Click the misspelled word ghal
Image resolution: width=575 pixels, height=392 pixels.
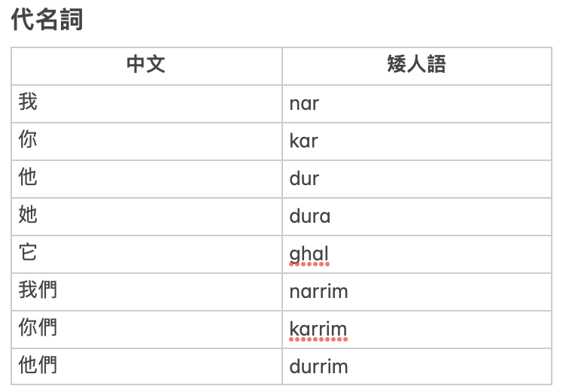click(x=309, y=255)
